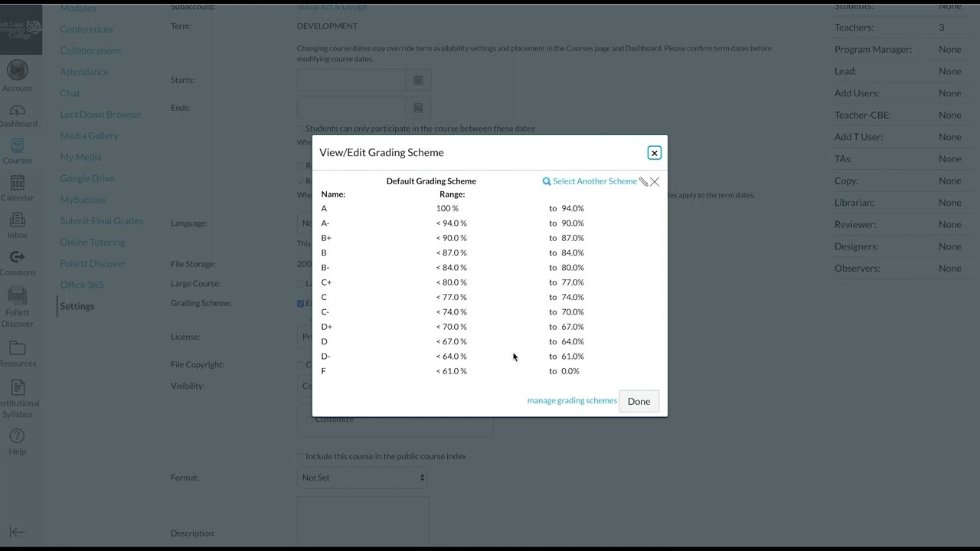Click Select Another Scheme link
The height and width of the screenshot is (551, 980).
[595, 181]
